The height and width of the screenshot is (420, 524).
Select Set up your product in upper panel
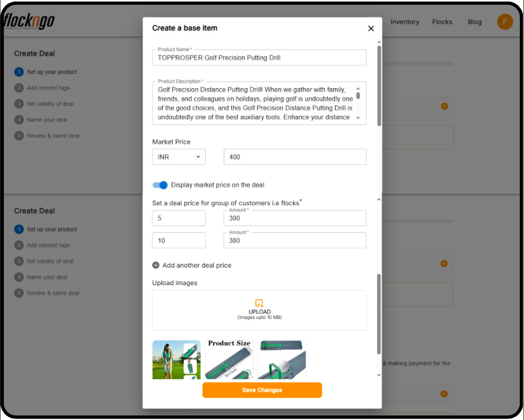pos(52,72)
